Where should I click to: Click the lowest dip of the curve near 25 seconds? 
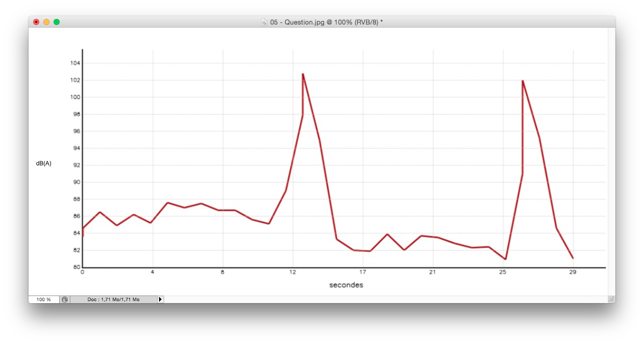tap(505, 259)
